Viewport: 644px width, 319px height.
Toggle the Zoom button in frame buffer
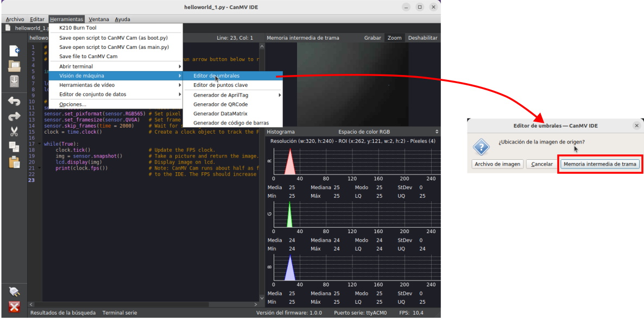click(x=394, y=38)
